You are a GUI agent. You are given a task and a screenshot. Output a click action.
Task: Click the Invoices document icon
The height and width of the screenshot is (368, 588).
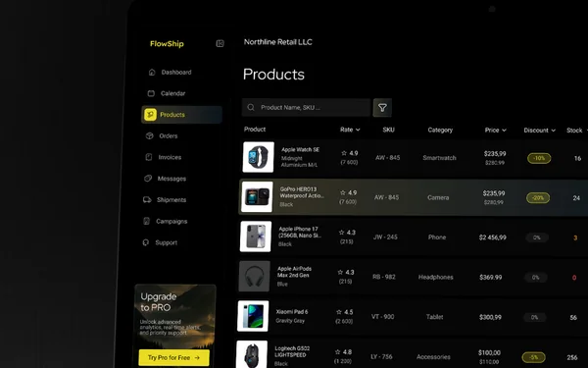point(149,157)
